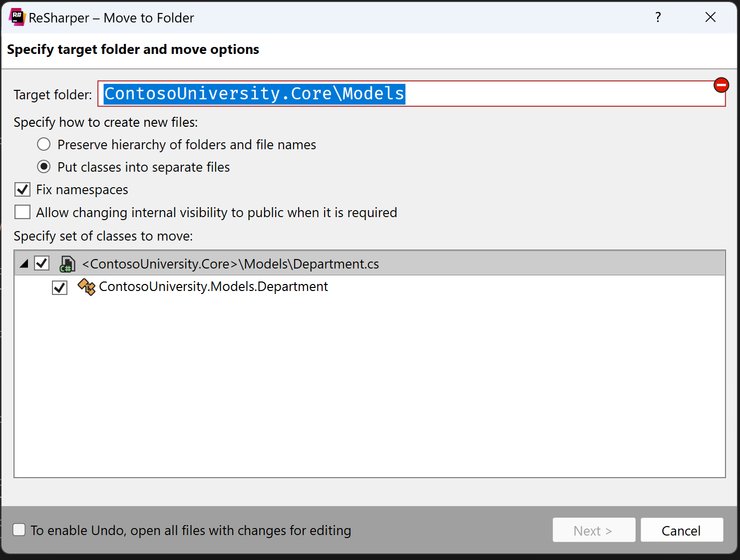
Task: Click the Cancel button
Action: click(682, 530)
